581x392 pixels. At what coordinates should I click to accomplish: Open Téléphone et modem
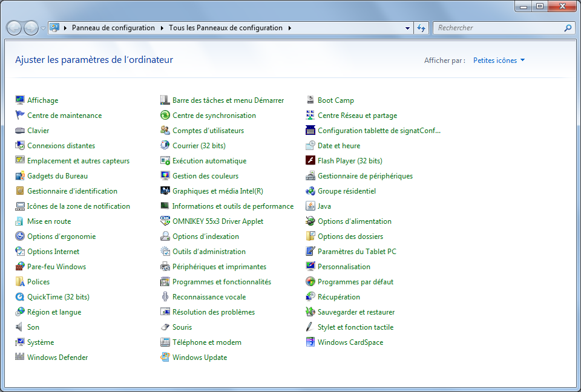coord(207,342)
